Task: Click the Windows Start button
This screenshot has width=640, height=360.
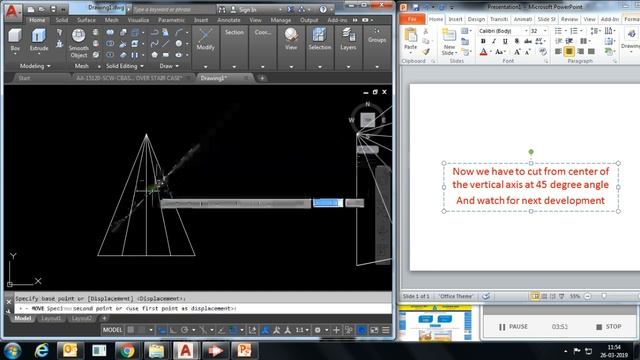Action: coord(13,351)
